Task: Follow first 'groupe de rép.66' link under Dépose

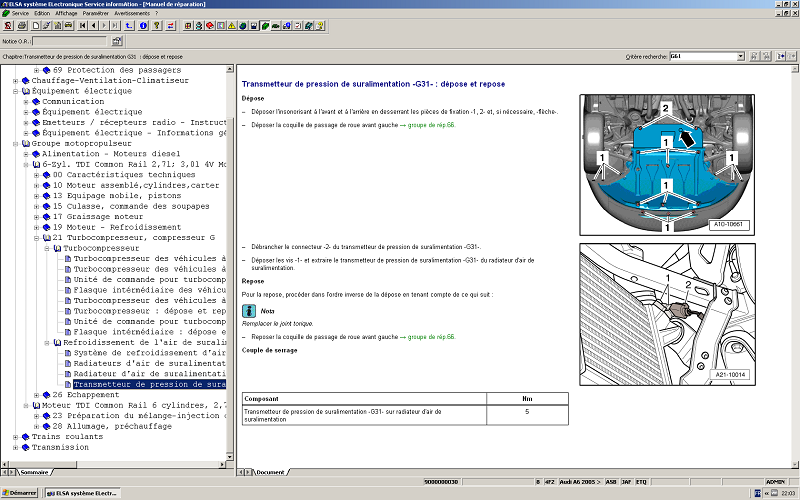Action: 431,125
